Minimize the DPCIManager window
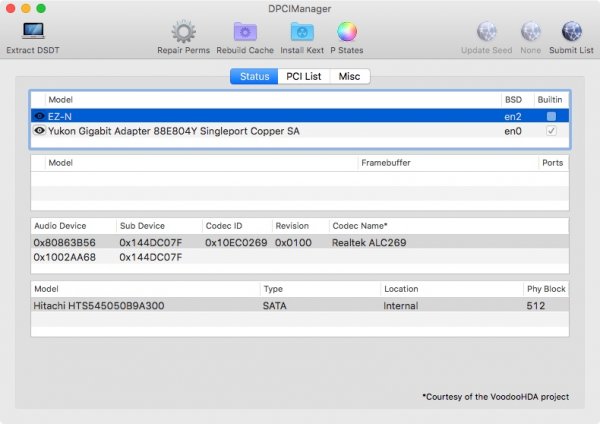The width and height of the screenshot is (600, 424). 26,8
